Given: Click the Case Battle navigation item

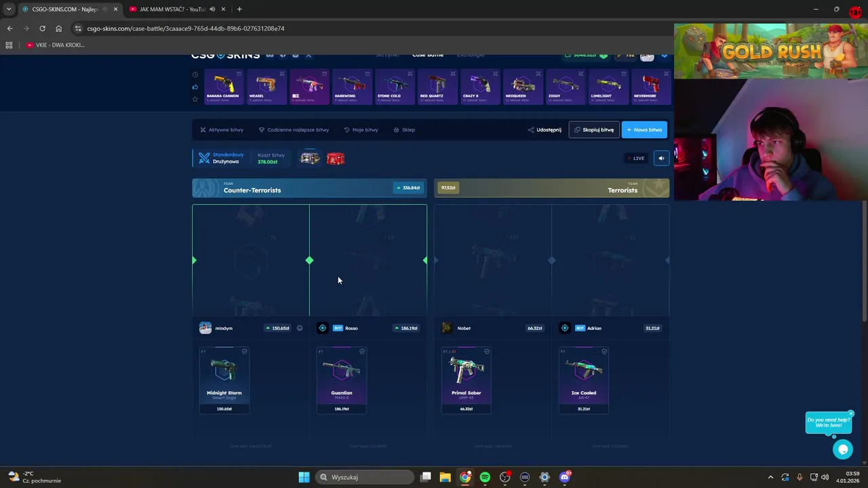Looking at the screenshot, I should [x=428, y=55].
